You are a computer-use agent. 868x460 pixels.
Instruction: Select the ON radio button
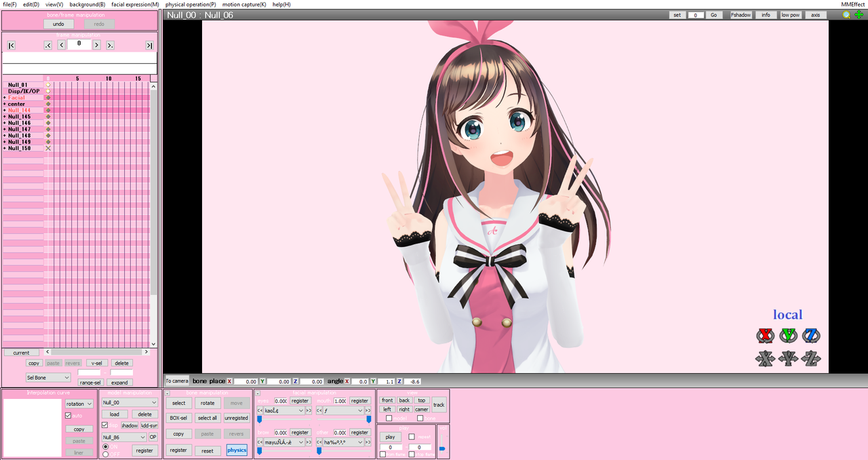[105, 447]
